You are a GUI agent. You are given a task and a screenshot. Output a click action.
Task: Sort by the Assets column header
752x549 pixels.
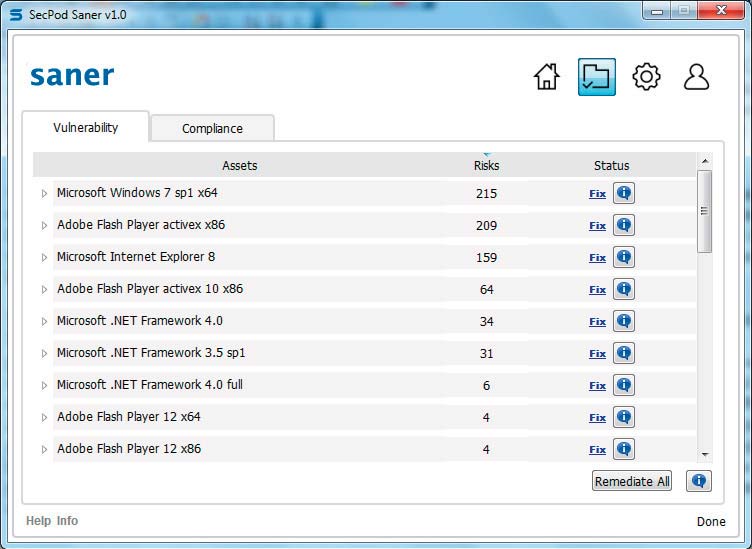(x=240, y=165)
